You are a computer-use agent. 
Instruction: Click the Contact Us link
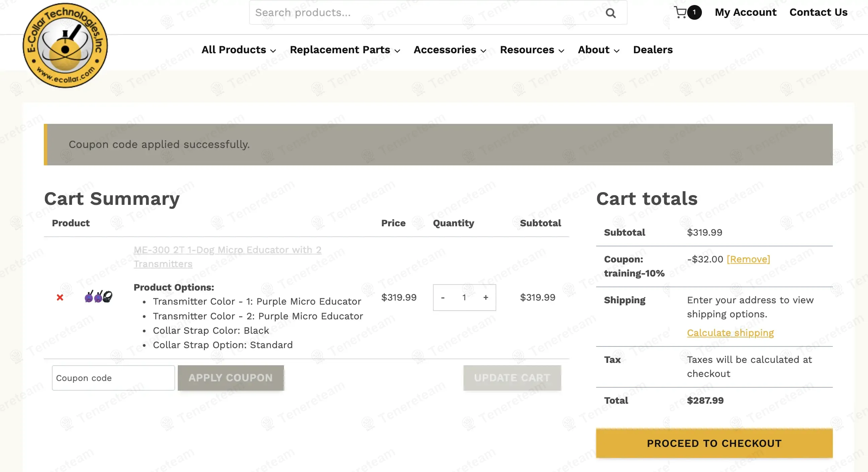coord(818,12)
